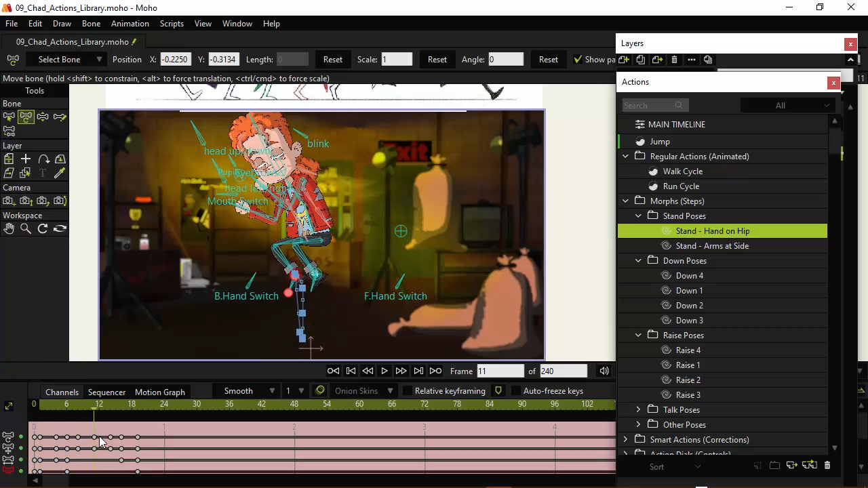The height and width of the screenshot is (488, 868).
Task: Turn on Auto-freeze keys
Action: (x=516, y=391)
